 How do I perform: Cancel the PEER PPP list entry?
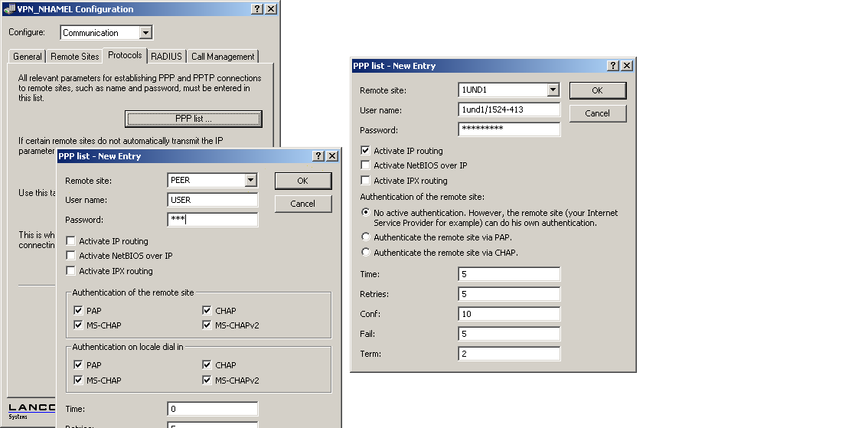[x=302, y=204]
